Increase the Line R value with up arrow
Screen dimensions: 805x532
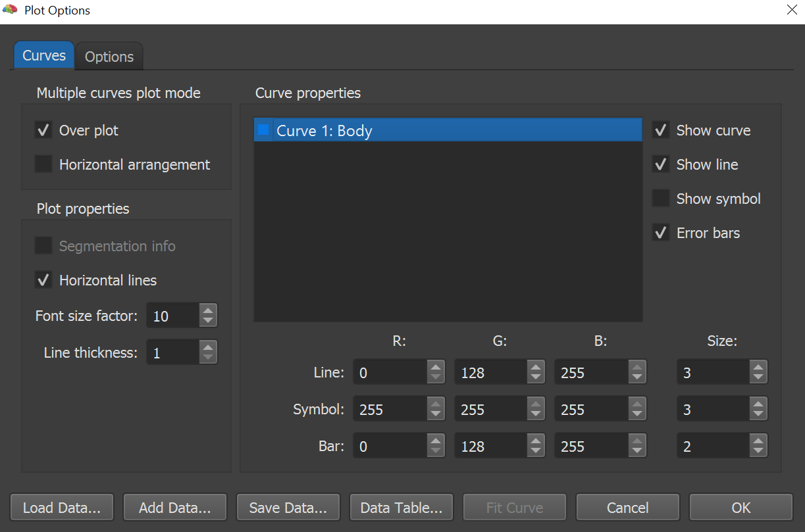pyautogui.click(x=436, y=367)
